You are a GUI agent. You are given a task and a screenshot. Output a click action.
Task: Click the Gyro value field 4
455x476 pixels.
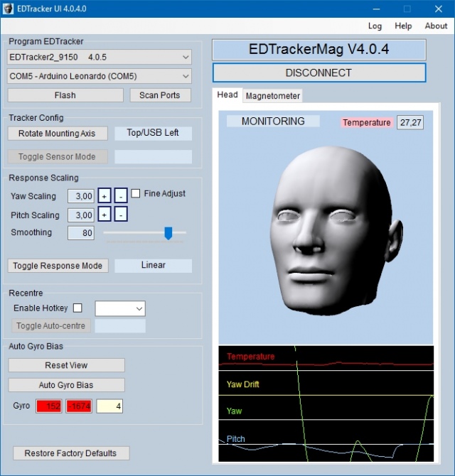point(109,406)
